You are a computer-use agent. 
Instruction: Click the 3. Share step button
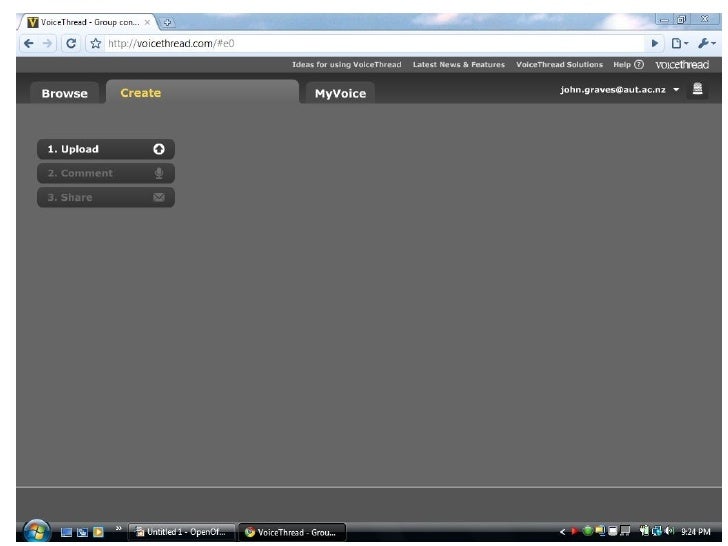click(106, 197)
